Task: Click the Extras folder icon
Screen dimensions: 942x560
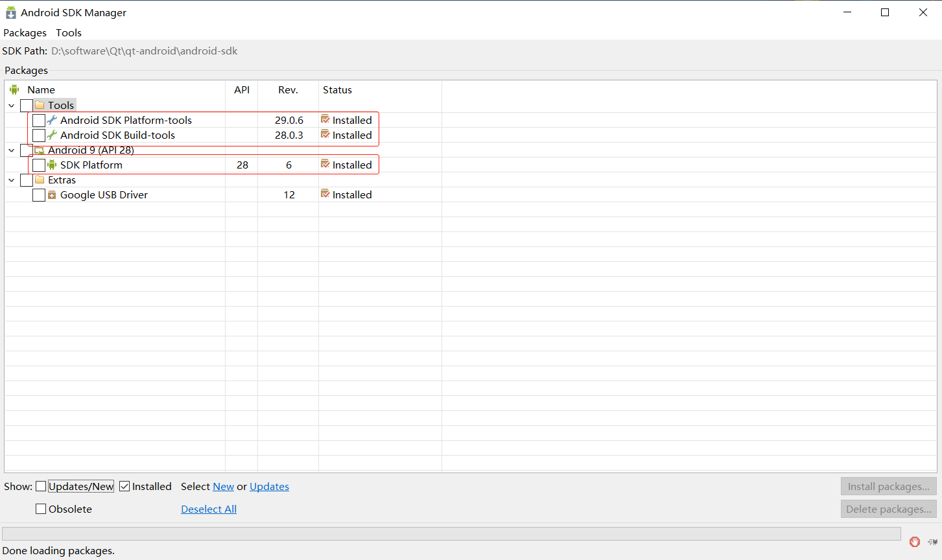Action: point(40,180)
